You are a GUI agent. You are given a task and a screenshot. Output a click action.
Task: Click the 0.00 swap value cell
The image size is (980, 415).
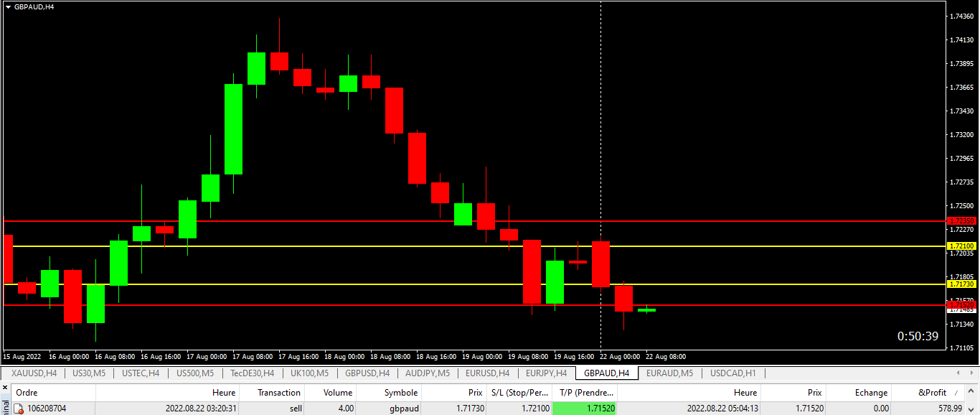point(859,409)
